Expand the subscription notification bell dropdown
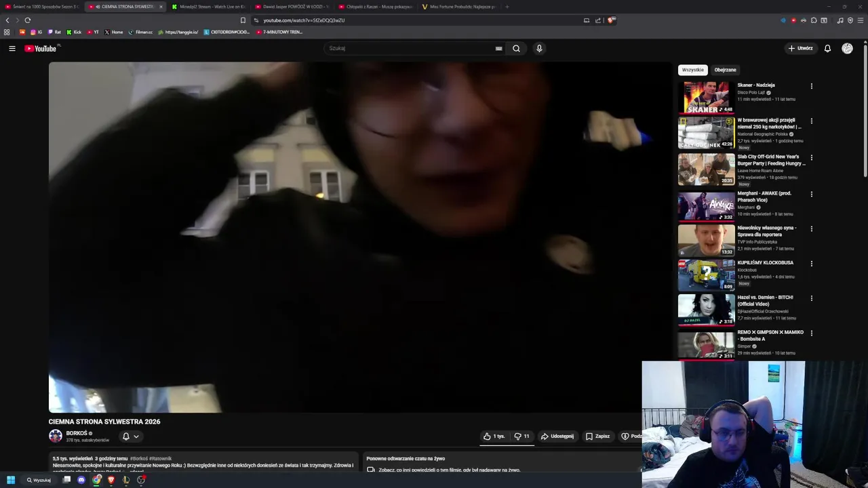868x488 pixels. click(130, 436)
